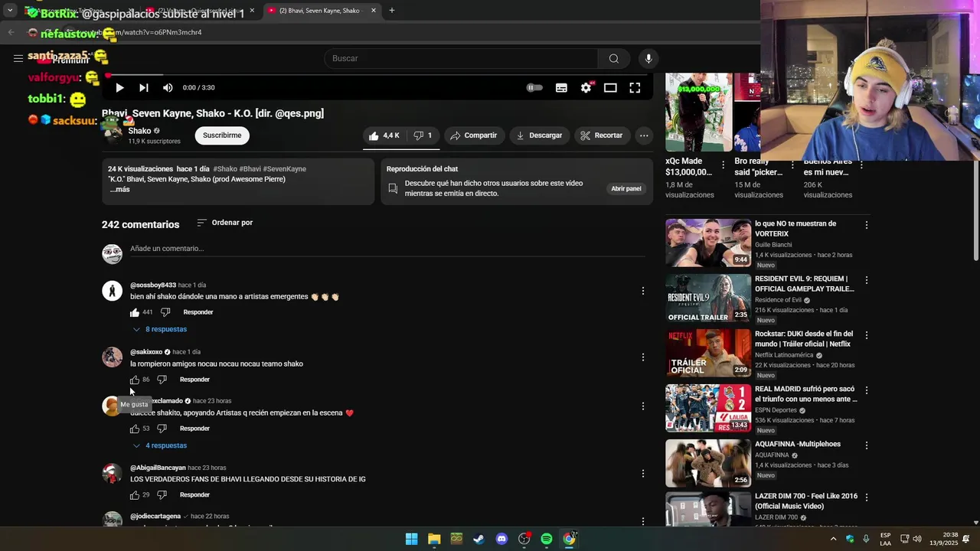
Task: Expand the description with ...más
Action: pos(119,189)
